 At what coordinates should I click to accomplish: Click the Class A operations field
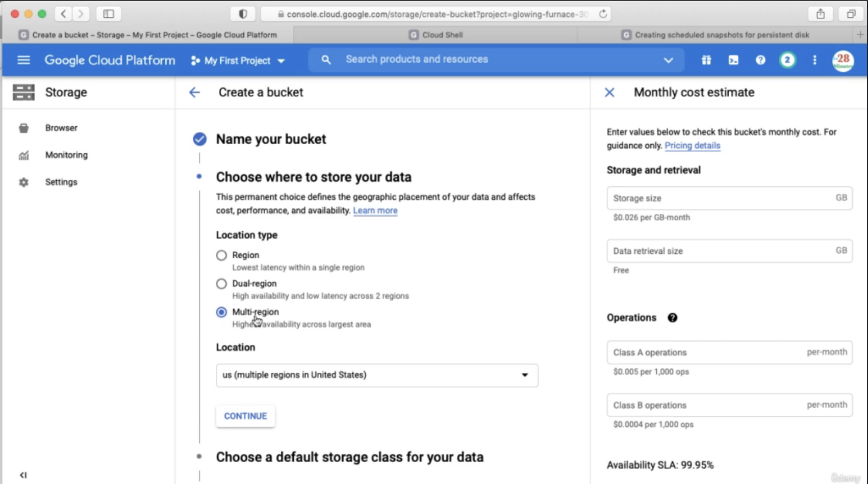tap(729, 352)
